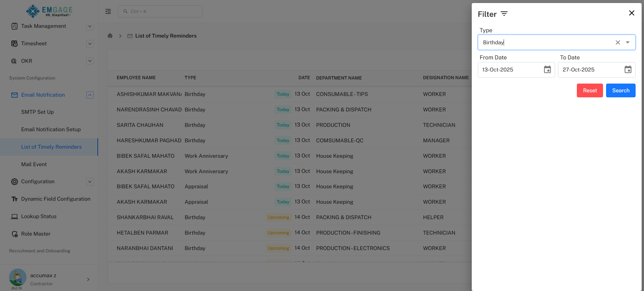Open the From Date calendar picker
The height and width of the screenshot is (291, 644).
(547, 69)
